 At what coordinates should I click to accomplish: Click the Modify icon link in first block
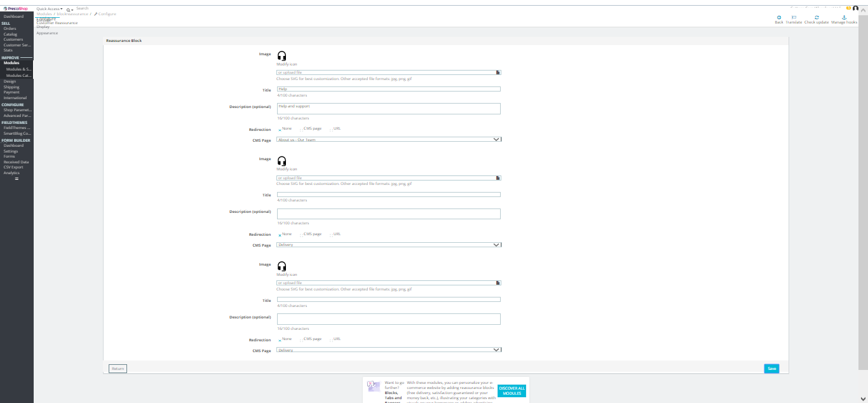click(x=287, y=64)
